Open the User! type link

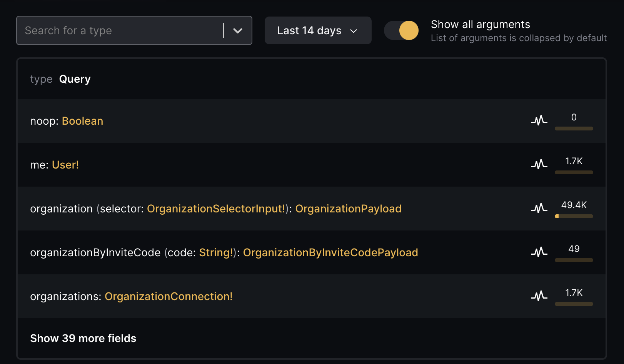pyautogui.click(x=65, y=164)
